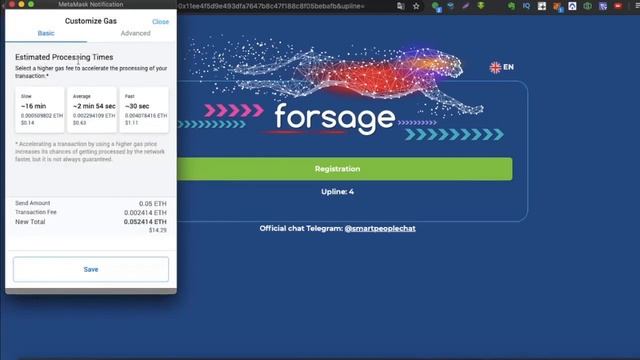The height and width of the screenshot is (360, 640).
Task: Click the purple grid extension icon
Action: [x=603, y=6]
